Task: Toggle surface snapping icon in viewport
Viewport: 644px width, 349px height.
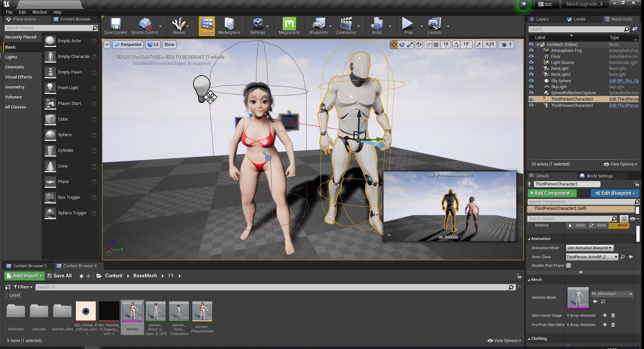Action: (428, 45)
